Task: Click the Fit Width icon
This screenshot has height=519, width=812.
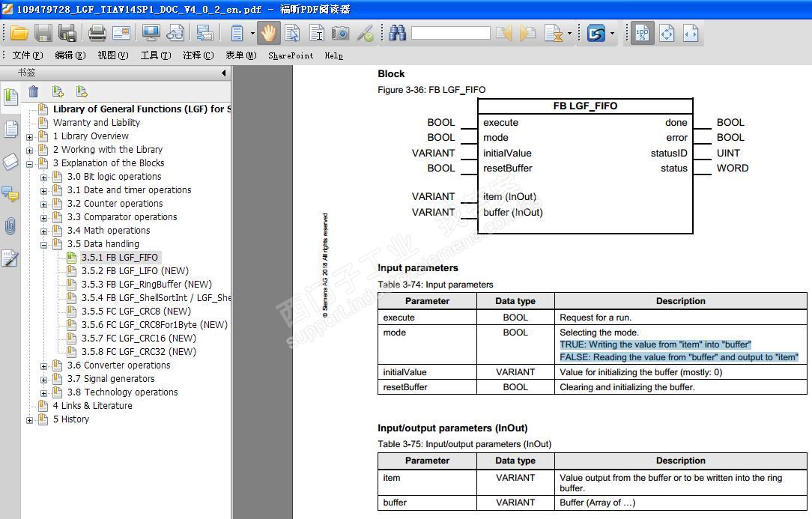Action: [691, 34]
